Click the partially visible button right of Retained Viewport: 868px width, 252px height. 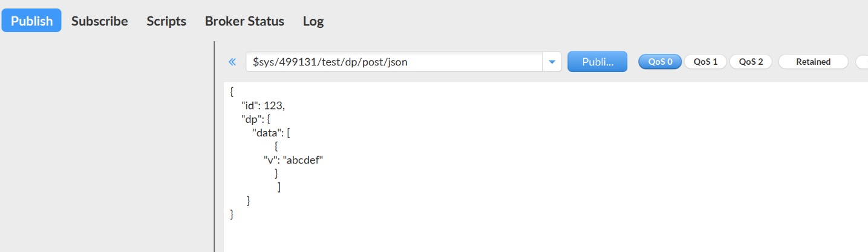862,62
